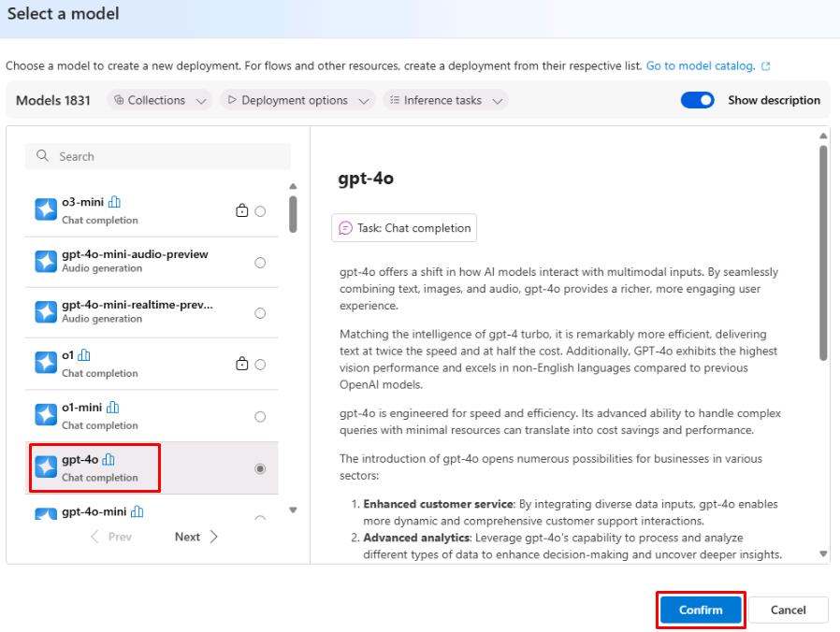Click the Deployment options play icon
840x632 pixels.
pos(232,100)
